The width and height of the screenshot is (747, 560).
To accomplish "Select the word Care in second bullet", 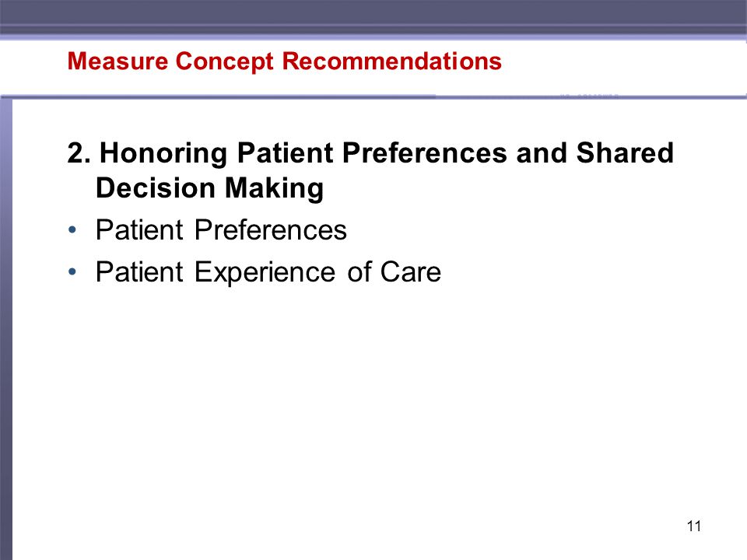I will point(410,272).
